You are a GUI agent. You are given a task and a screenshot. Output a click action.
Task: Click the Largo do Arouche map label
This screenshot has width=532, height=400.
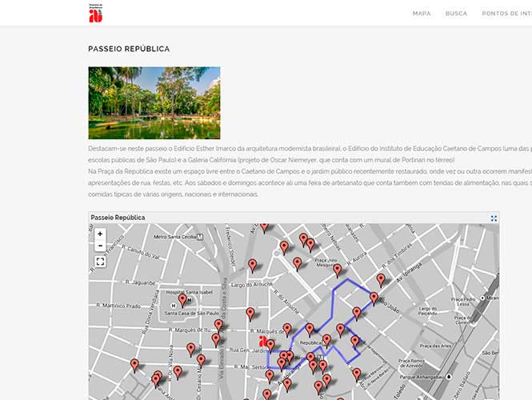point(251,285)
